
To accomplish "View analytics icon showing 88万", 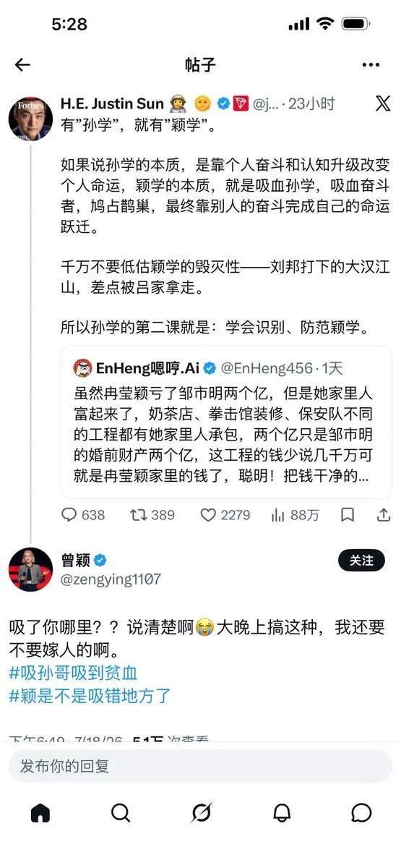I will click(295, 515).
